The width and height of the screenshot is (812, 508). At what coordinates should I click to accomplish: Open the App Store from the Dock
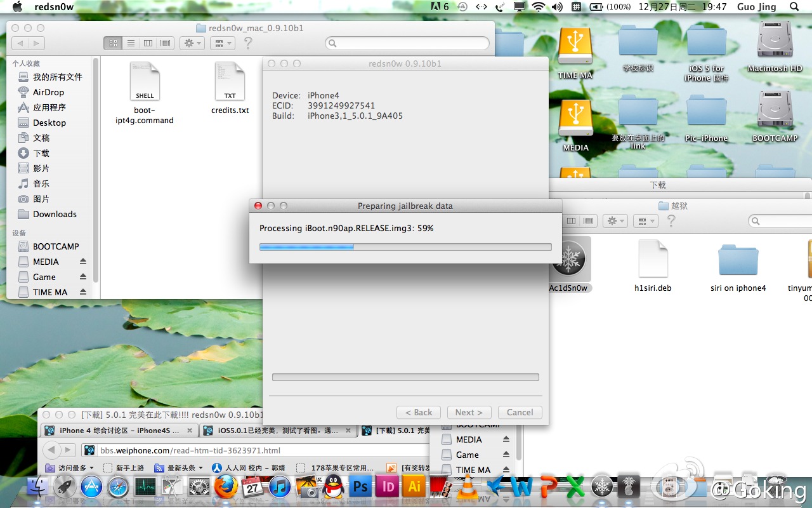[91, 487]
